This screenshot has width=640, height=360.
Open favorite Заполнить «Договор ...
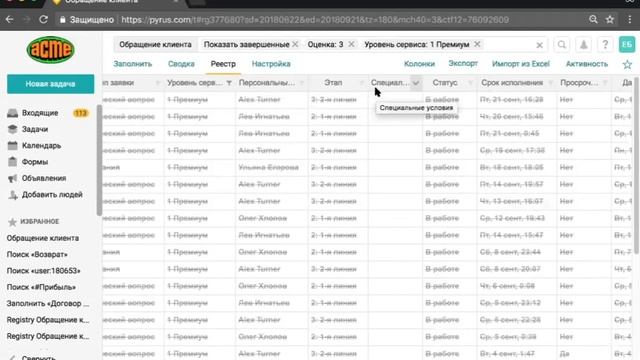(48, 303)
